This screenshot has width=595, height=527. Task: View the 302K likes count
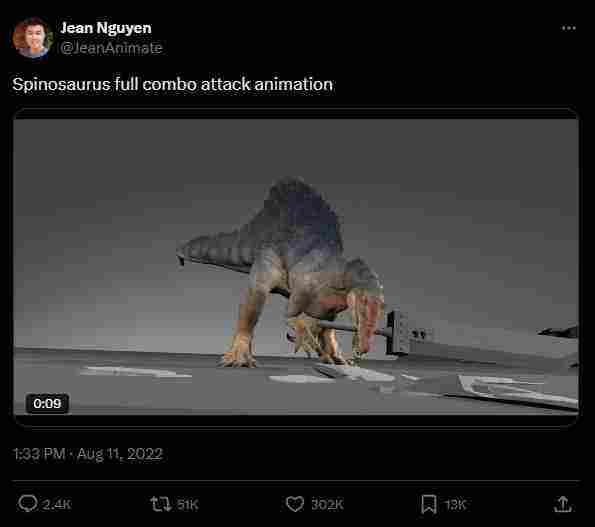click(327, 505)
